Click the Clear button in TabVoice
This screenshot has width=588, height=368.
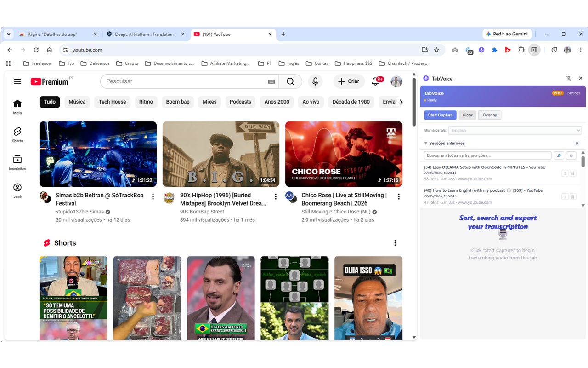tap(467, 115)
